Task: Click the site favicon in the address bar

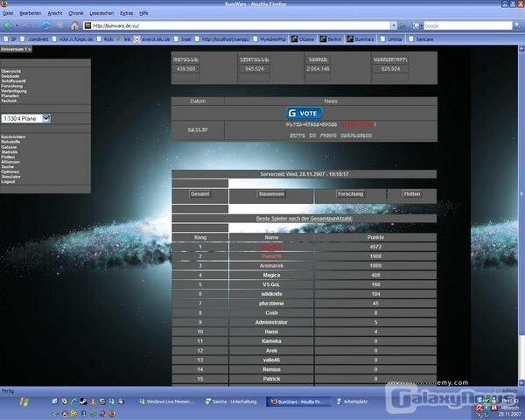Action: point(87,25)
